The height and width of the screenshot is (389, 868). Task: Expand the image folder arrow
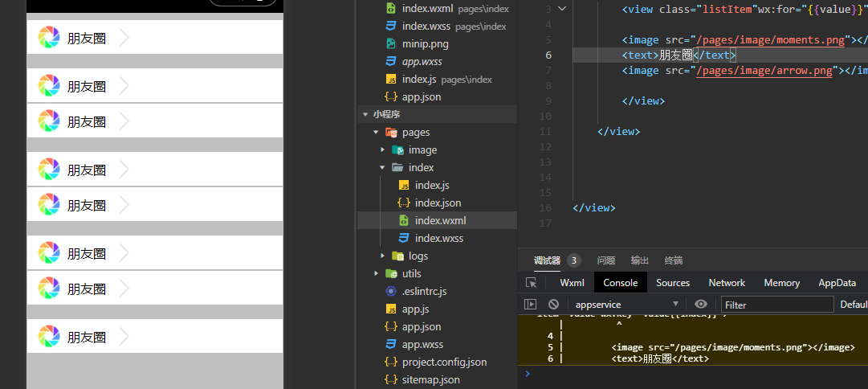382,150
